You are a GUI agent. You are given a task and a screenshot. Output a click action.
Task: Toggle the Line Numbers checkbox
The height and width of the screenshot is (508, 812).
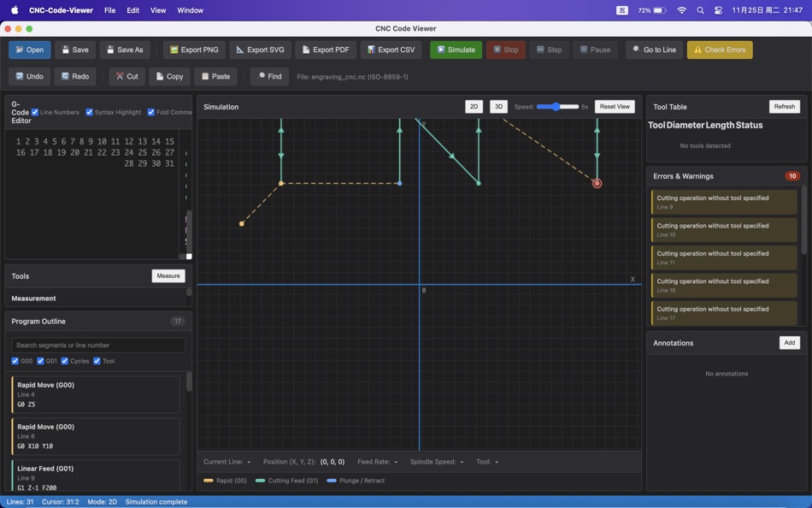pos(32,111)
